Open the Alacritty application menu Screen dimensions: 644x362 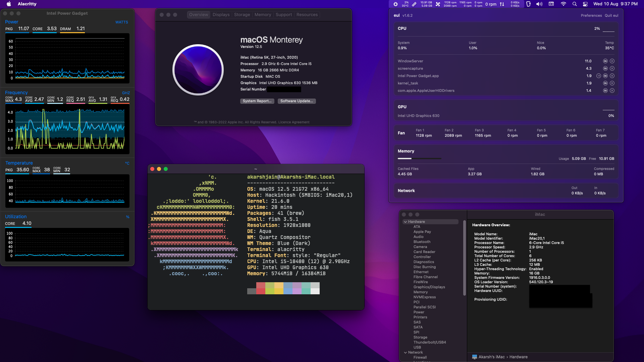[x=27, y=4]
